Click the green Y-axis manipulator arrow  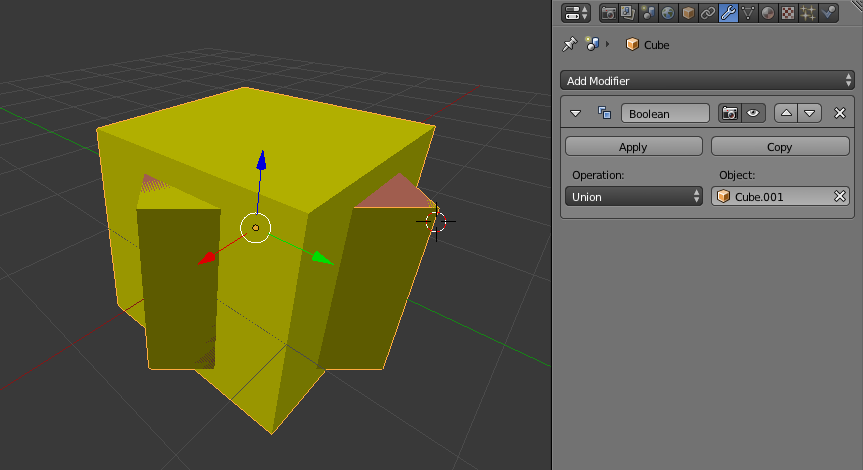pyautogui.click(x=323, y=258)
